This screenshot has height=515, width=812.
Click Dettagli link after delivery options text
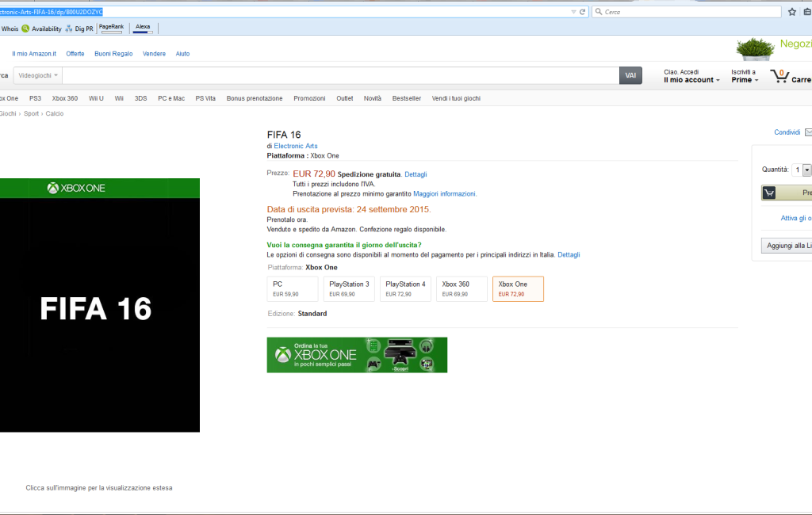(x=569, y=254)
